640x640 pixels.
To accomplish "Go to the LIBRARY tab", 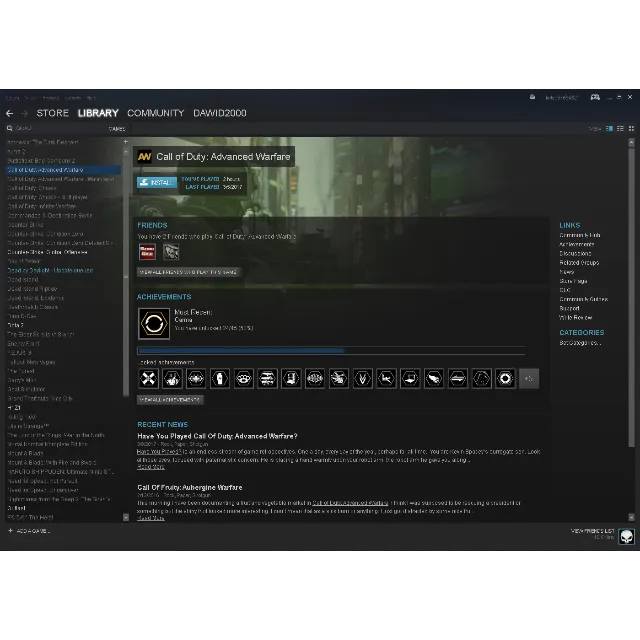I will coord(98,113).
